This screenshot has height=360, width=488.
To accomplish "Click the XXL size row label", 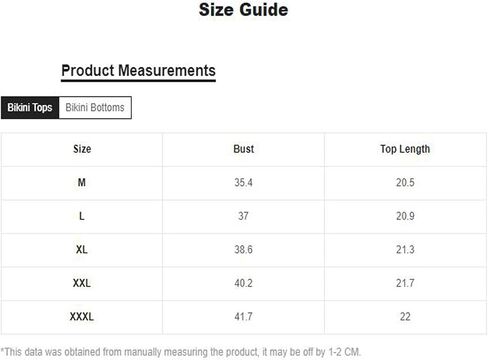I will [82, 283].
